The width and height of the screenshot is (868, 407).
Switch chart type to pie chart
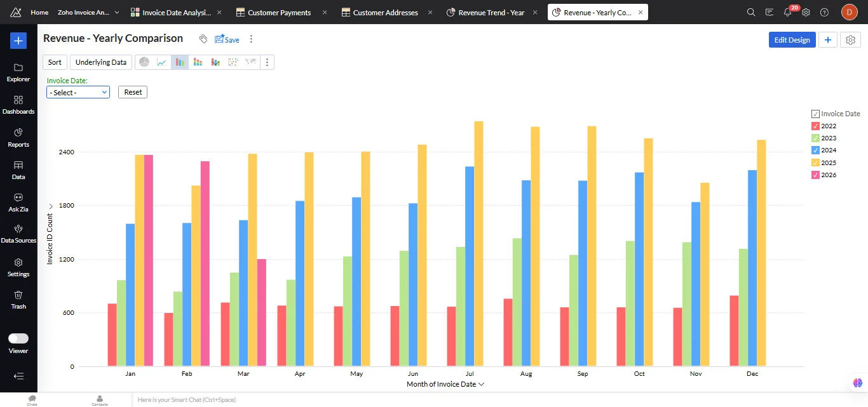[144, 62]
